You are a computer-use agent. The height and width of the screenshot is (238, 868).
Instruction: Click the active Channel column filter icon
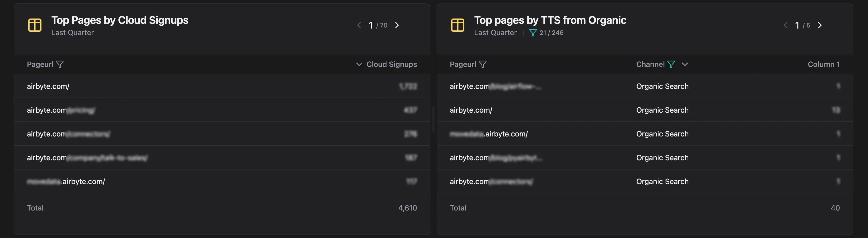671,64
